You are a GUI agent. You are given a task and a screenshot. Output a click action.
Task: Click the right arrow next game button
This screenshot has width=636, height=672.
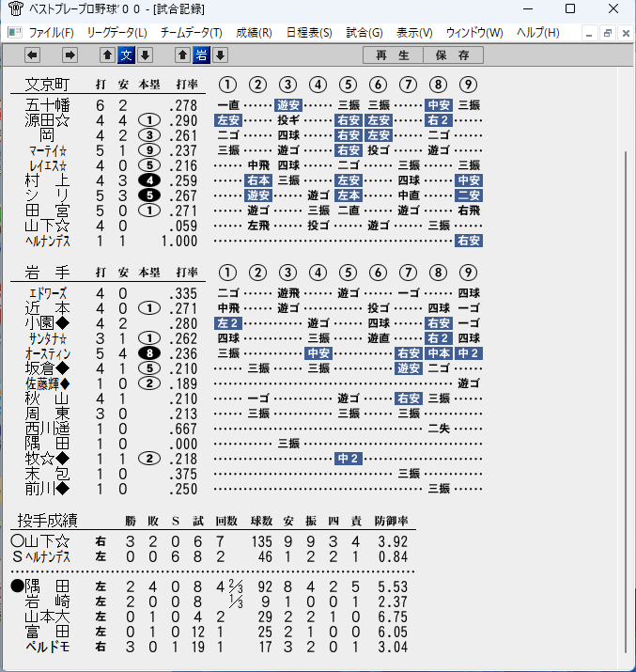[70, 55]
